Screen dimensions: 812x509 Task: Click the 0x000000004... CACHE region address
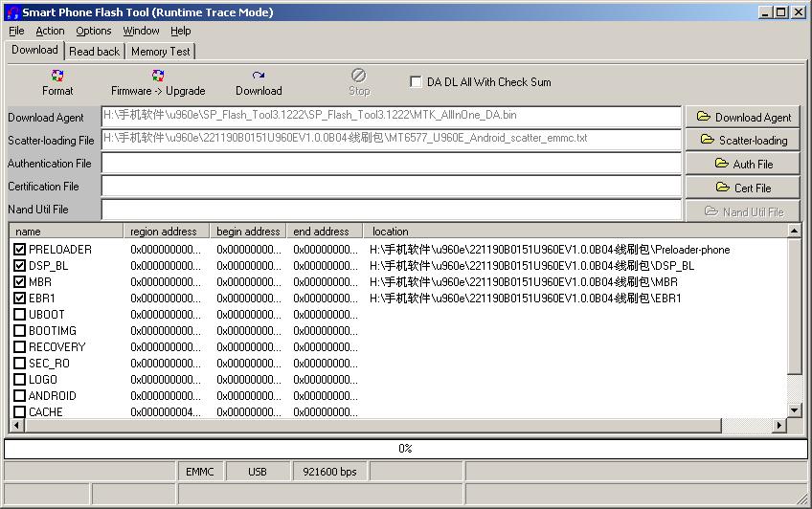click(x=166, y=412)
